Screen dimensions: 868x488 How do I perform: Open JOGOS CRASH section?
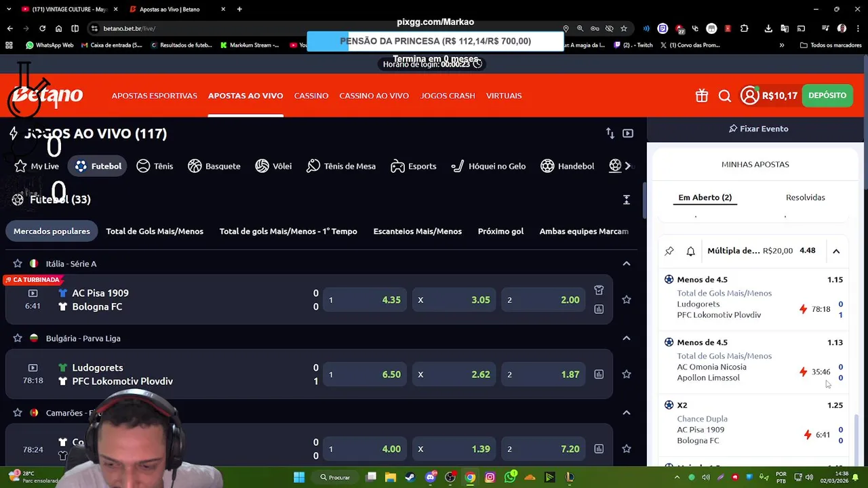pyautogui.click(x=448, y=96)
